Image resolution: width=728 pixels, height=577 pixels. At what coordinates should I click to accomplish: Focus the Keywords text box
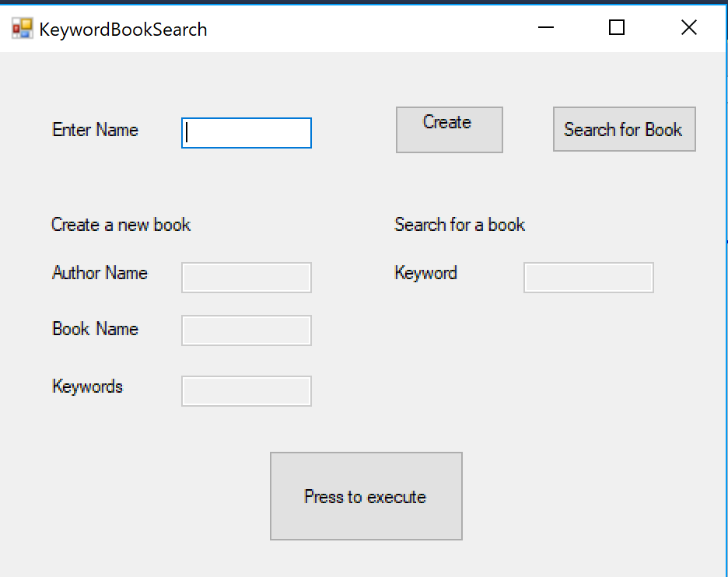point(246,391)
